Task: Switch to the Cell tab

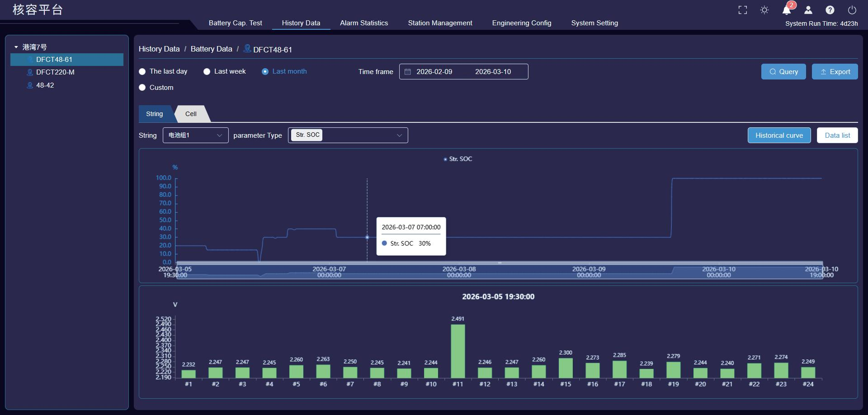Action: point(191,114)
